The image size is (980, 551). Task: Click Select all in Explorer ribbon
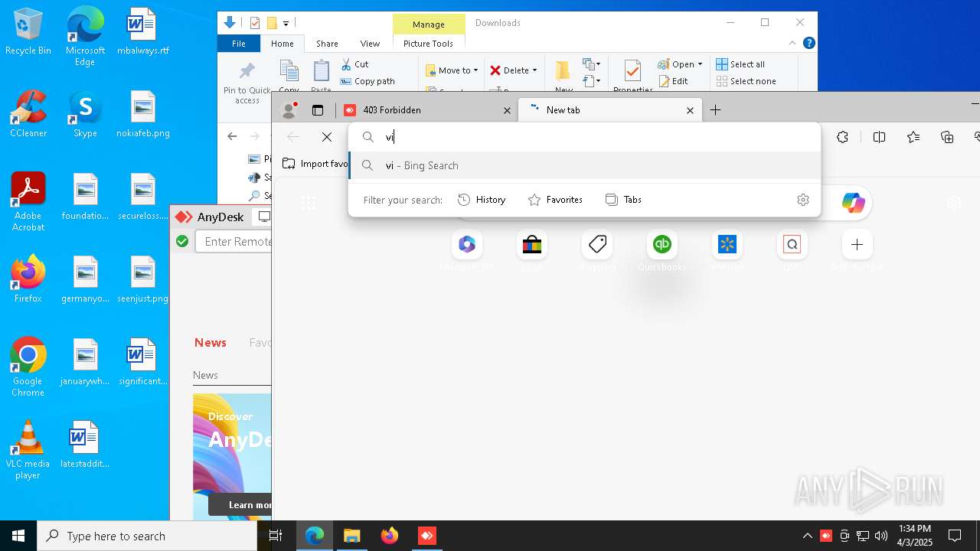click(740, 64)
